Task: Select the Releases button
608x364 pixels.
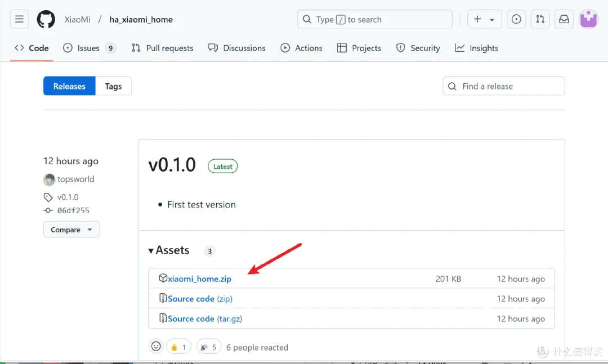Action: click(69, 86)
